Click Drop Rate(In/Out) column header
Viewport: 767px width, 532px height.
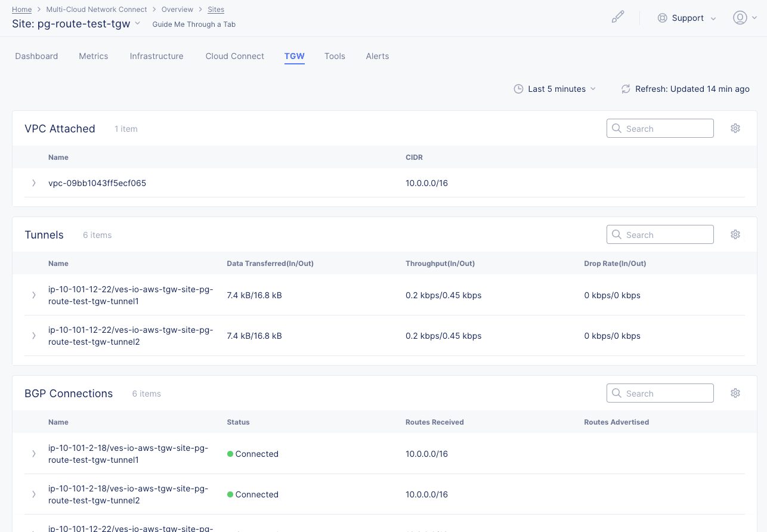coord(615,264)
